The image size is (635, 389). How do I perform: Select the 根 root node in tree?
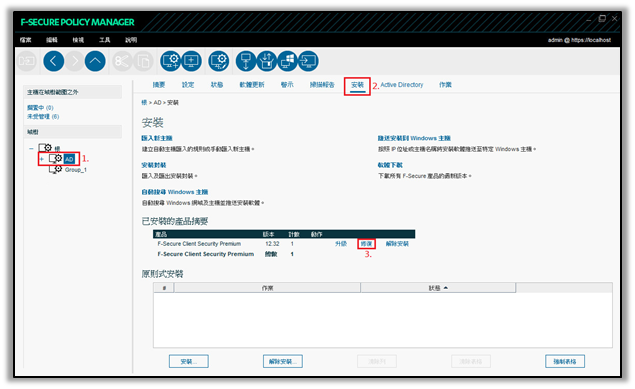tap(57, 149)
